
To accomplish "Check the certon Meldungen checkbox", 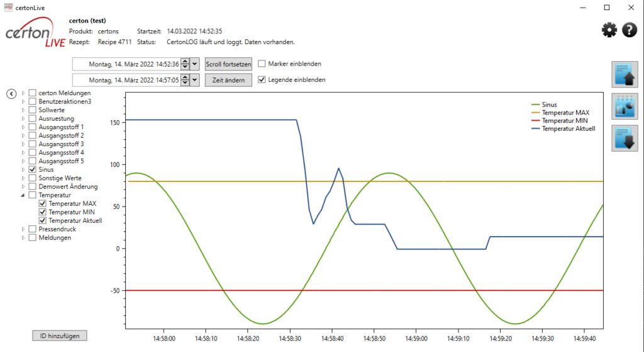I will pyautogui.click(x=33, y=93).
